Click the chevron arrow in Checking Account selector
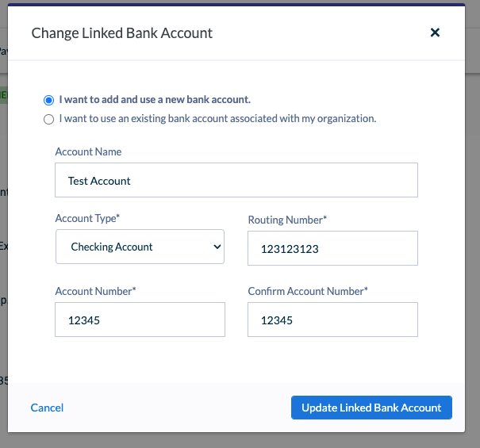Image resolution: width=480 pixels, height=448 pixels. (x=217, y=247)
